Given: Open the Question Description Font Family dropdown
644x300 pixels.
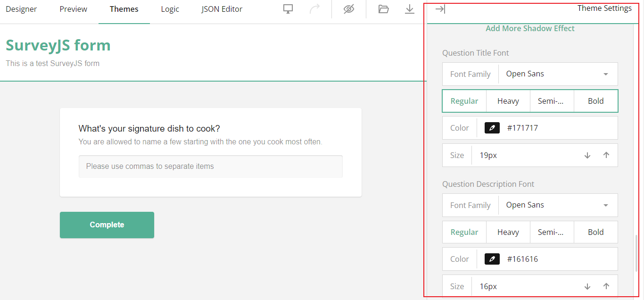Looking at the screenshot, I should point(558,205).
